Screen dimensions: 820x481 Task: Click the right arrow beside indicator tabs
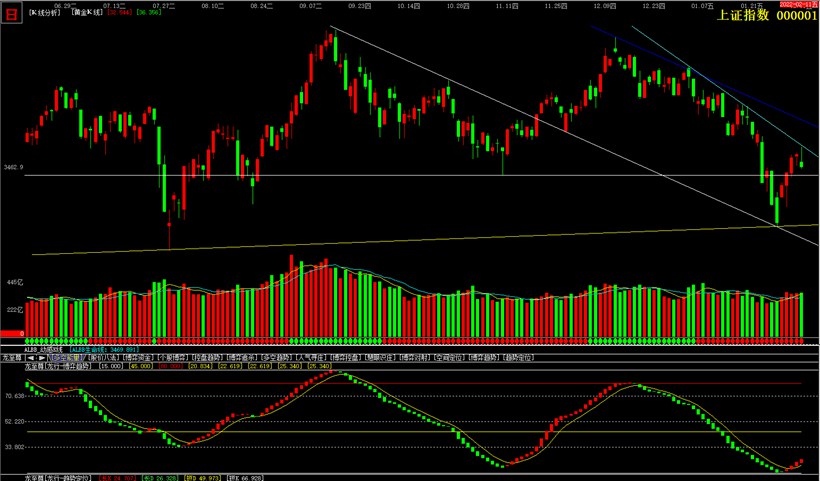tap(41, 358)
